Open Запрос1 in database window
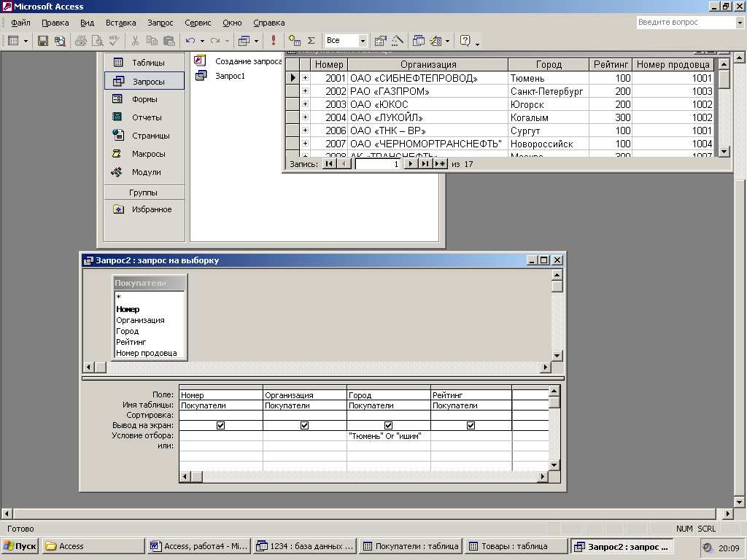Image resolution: width=747 pixels, height=560 pixels. [230, 76]
